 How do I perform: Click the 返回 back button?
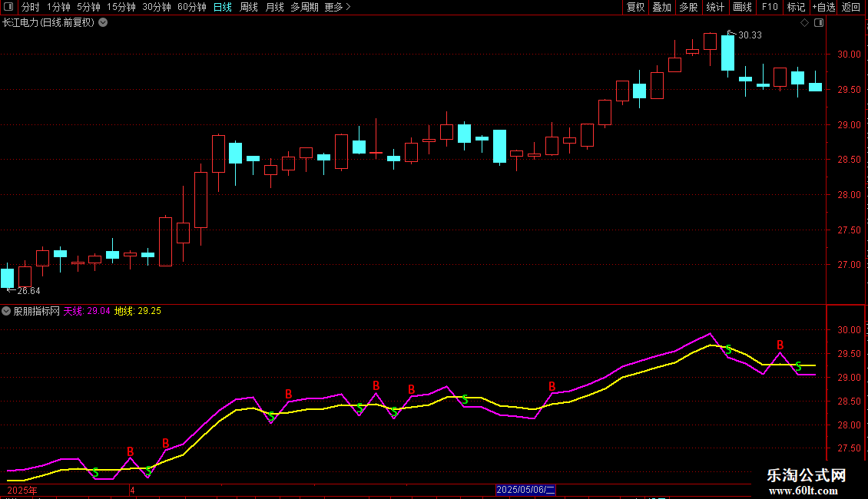[851, 7]
